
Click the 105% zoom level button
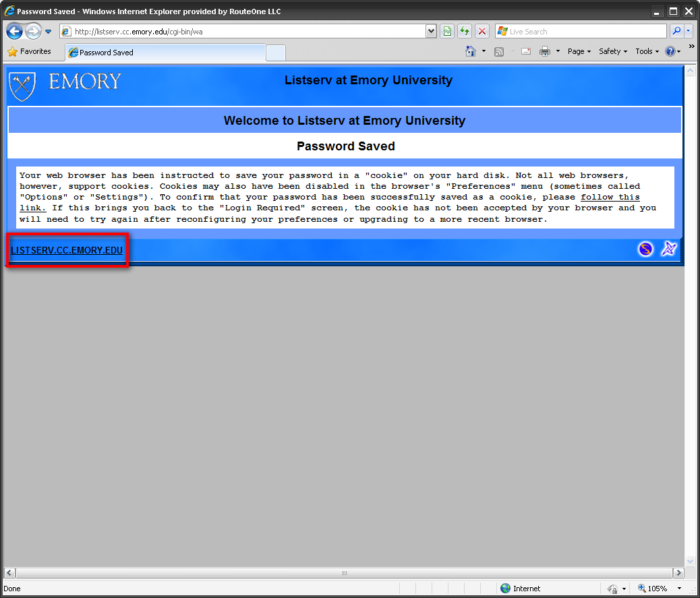pyautogui.click(x=653, y=589)
